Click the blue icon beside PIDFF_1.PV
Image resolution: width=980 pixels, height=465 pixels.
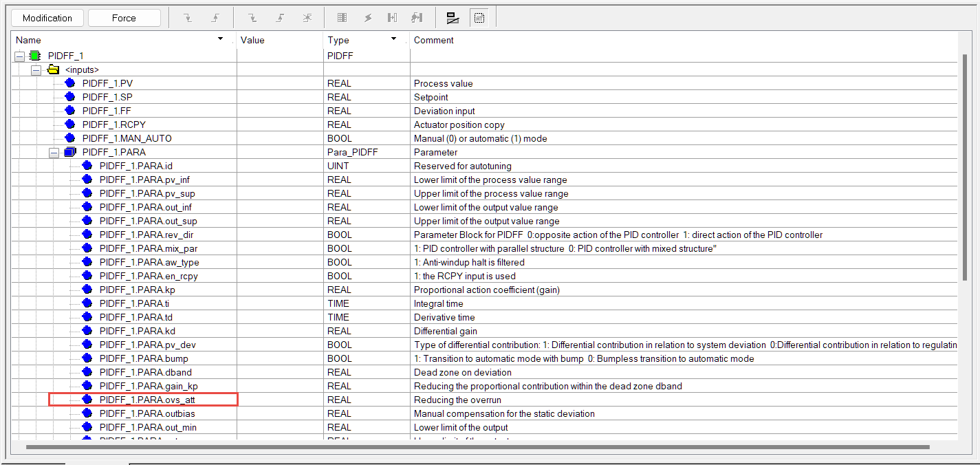tap(69, 83)
